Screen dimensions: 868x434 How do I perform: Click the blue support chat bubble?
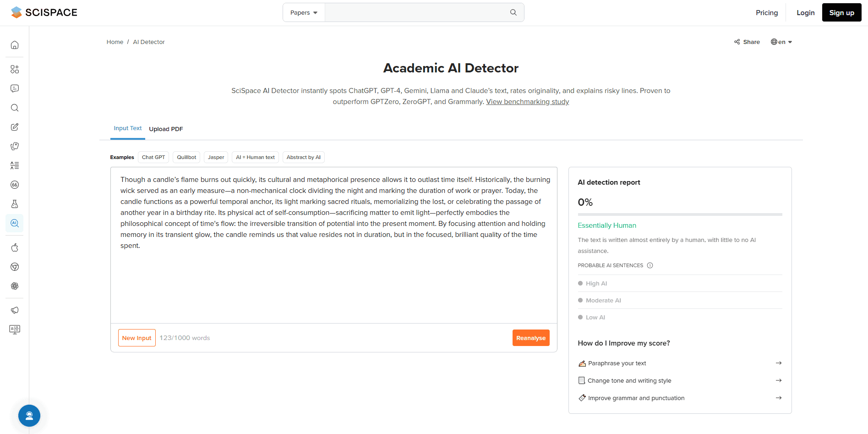tap(29, 416)
